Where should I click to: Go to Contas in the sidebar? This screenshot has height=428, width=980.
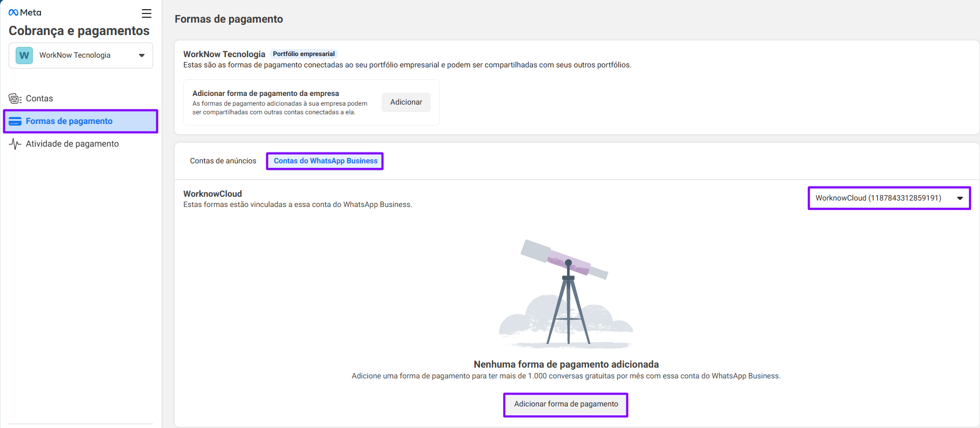[39, 99]
